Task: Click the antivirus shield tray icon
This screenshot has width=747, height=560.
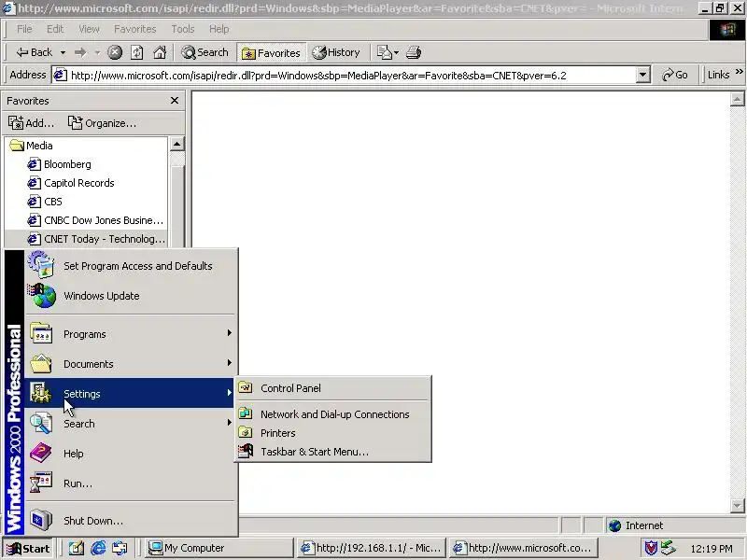Action: [x=651, y=549]
